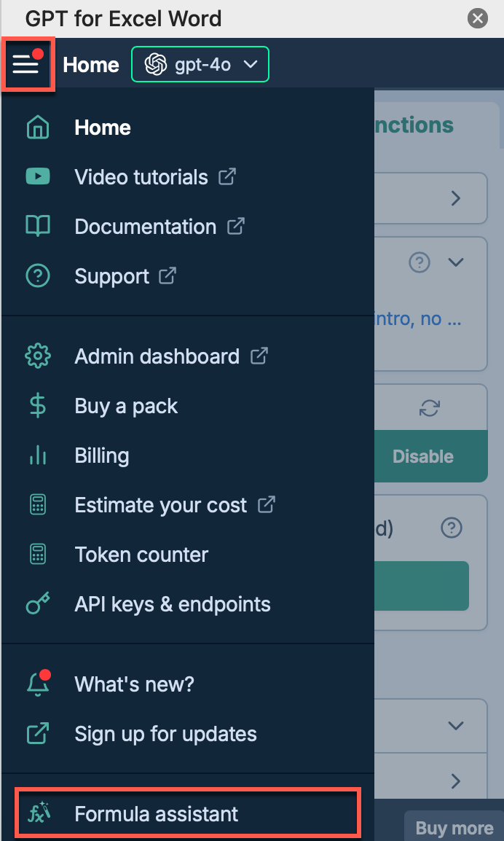Expand the chevron beside the help icon
504x841 pixels.
456,262
